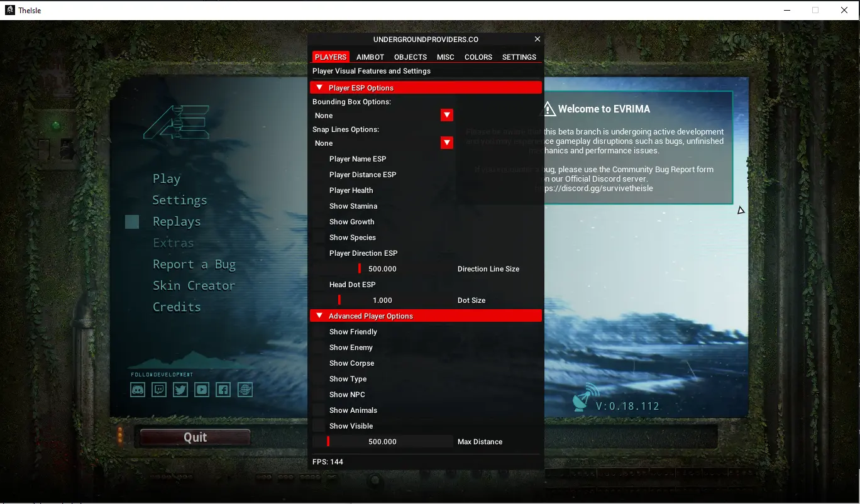Open Replays in the game menu
The width and height of the screenshot is (860, 504).
[x=177, y=222]
